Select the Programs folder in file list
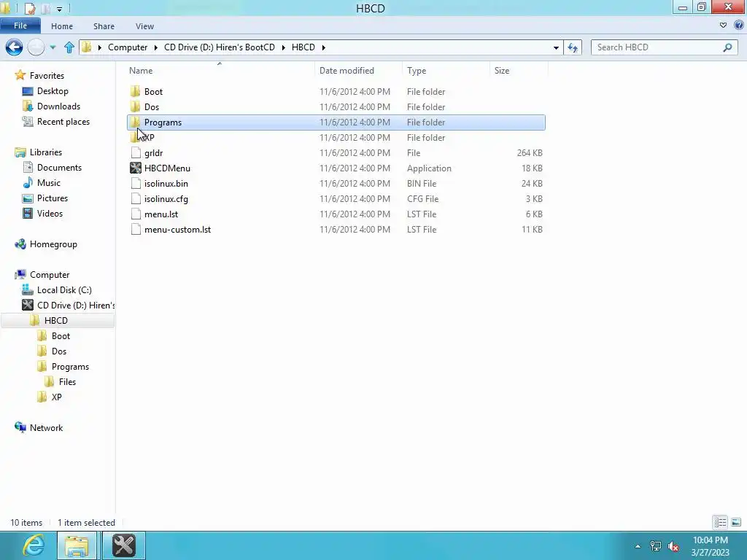Image resolution: width=747 pixels, height=560 pixels. [x=336, y=122]
